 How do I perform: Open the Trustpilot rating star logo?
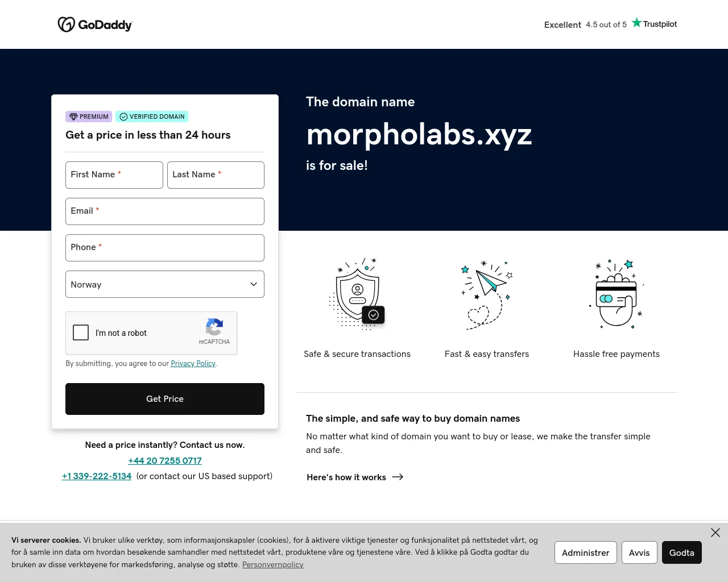coord(654,23)
